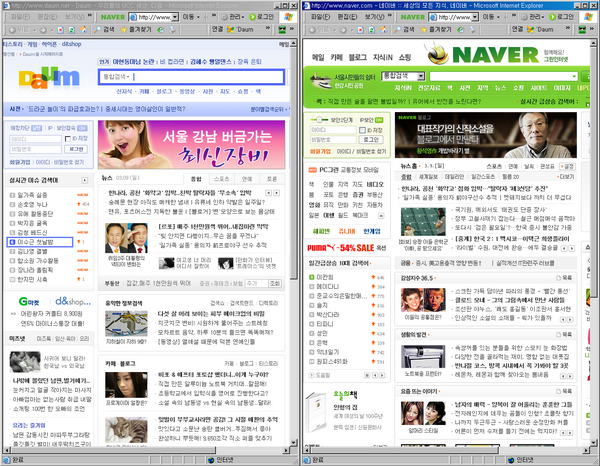Click the green face icon in the Daum window toolbar
Image resolution: width=600 pixels, height=466 pixels.
(282, 30)
